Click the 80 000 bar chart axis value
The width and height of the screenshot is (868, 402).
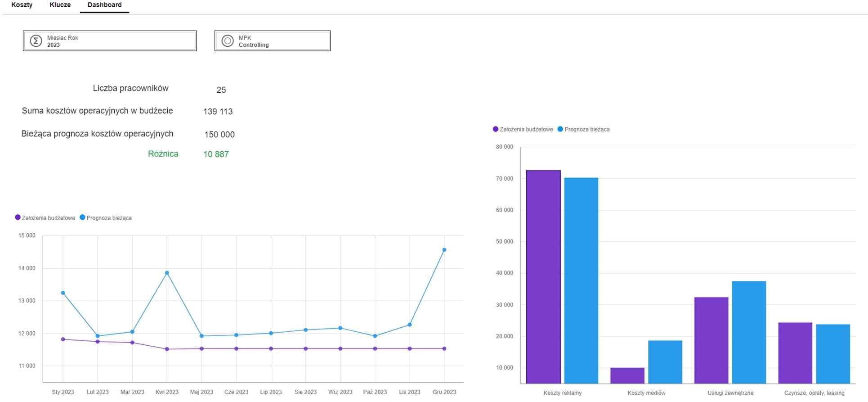click(505, 147)
